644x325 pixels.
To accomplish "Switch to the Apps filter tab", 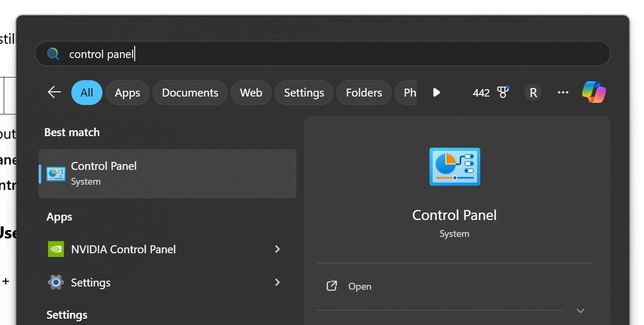I will tap(127, 92).
